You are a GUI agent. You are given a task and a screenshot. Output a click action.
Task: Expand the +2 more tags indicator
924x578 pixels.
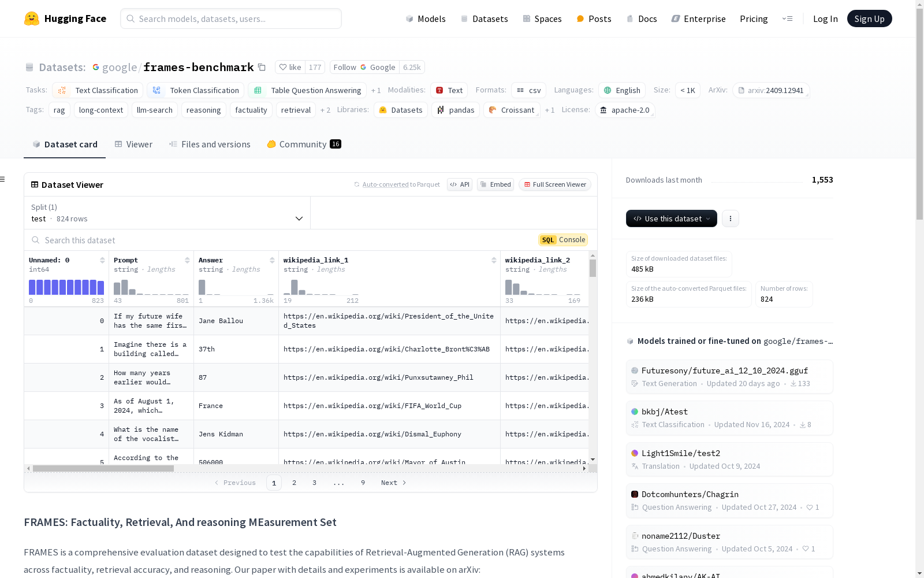coord(325,110)
